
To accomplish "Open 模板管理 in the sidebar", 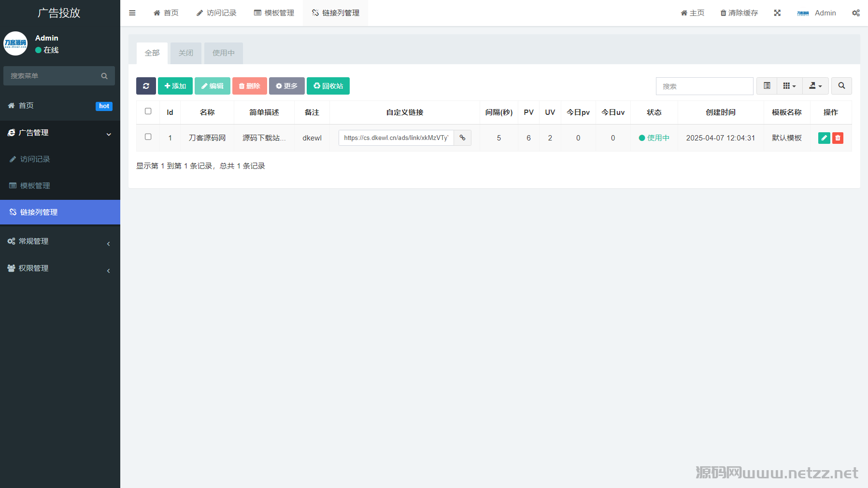I will tap(60, 186).
